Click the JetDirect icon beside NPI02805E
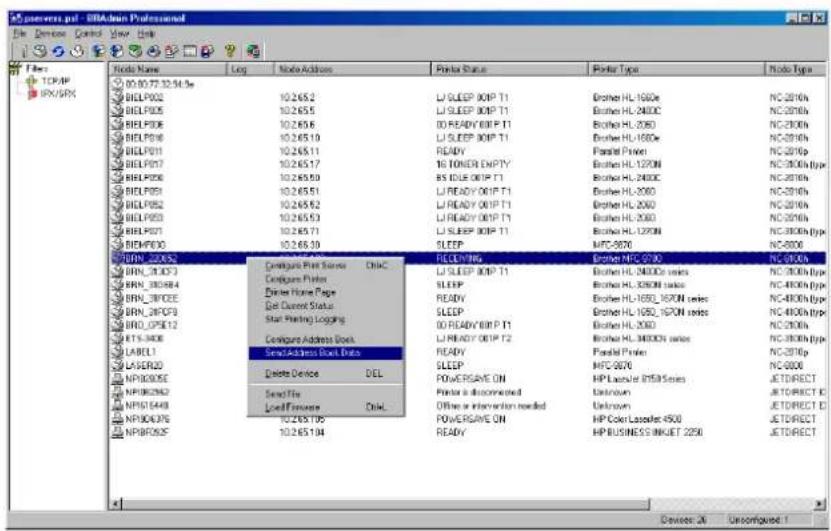The width and height of the screenshot is (831, 531). (117, 378)
